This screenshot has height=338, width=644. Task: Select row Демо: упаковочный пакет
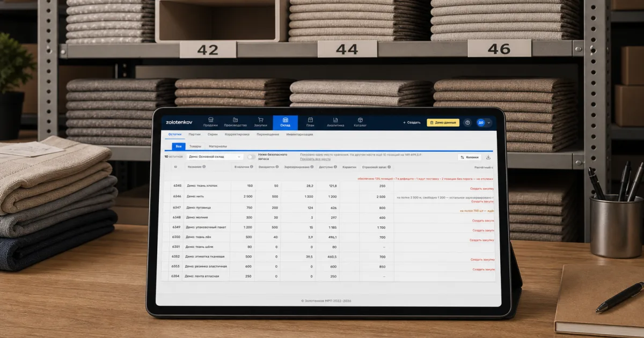328,227
